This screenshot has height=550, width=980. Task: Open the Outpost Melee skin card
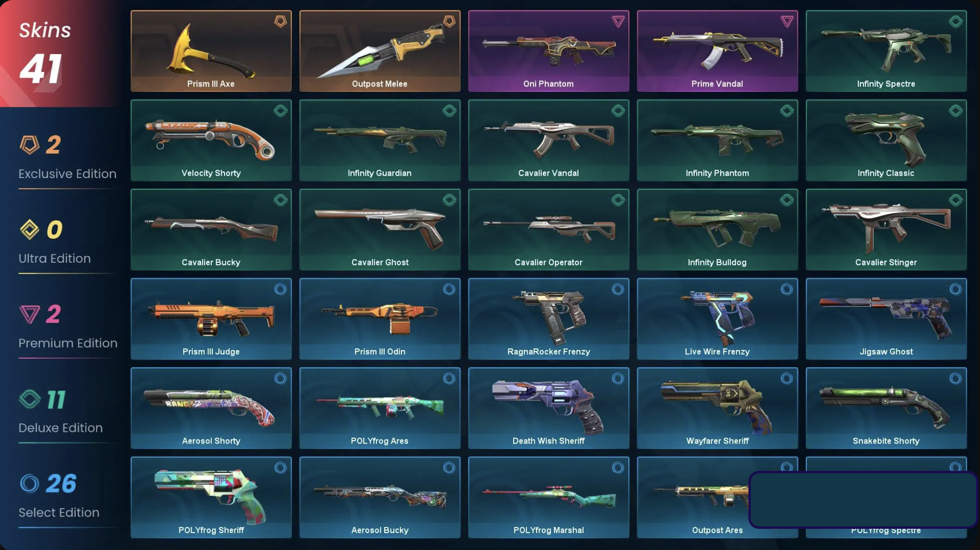click(x=380, y=51)
